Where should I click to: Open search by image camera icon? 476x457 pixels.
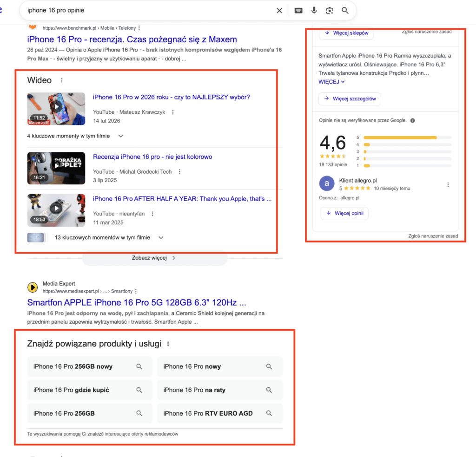coord(330,11)
